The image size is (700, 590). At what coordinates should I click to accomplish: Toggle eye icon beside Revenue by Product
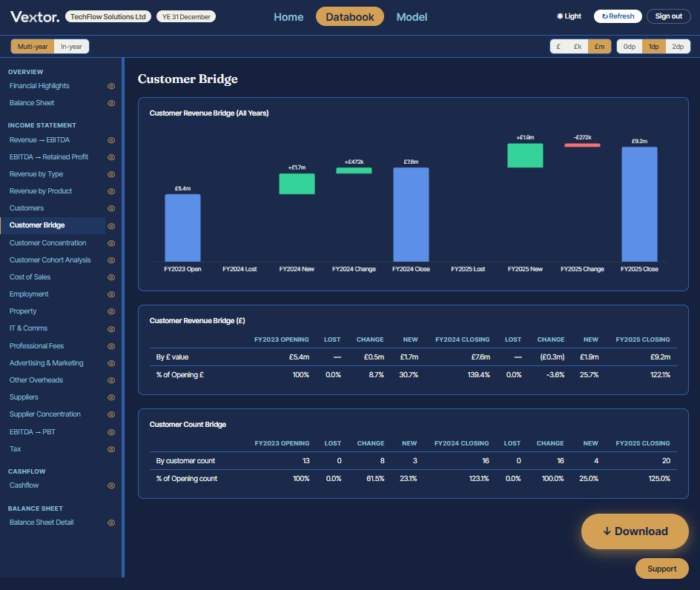[112, 191]
